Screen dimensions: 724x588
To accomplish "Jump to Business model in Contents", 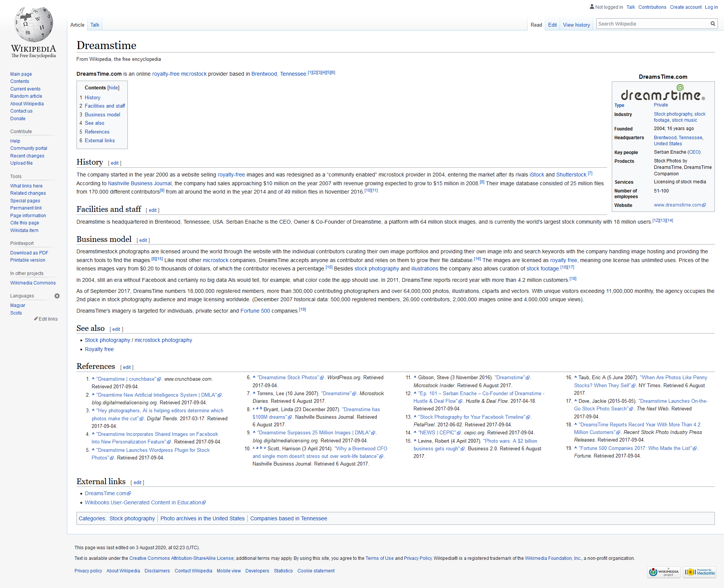I will point(102,114).
